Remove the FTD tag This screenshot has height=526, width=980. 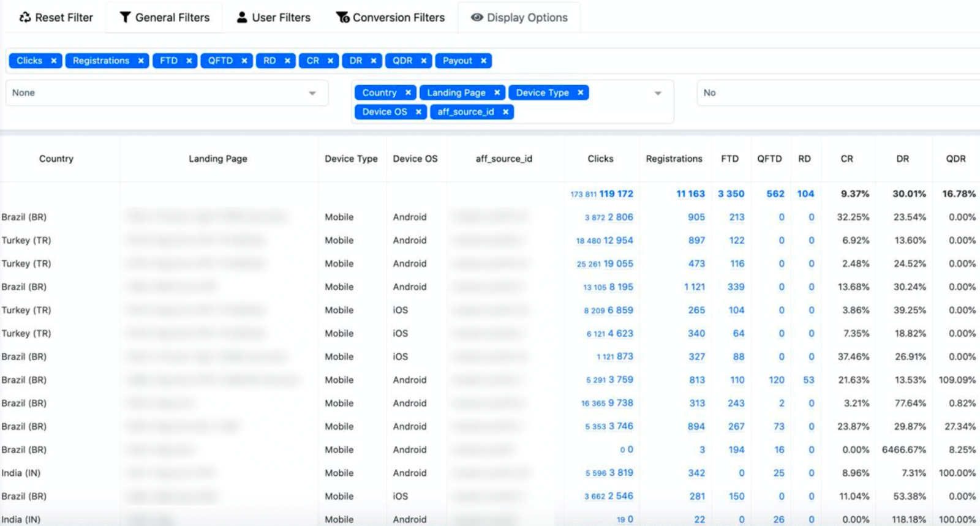click(189, 61)
